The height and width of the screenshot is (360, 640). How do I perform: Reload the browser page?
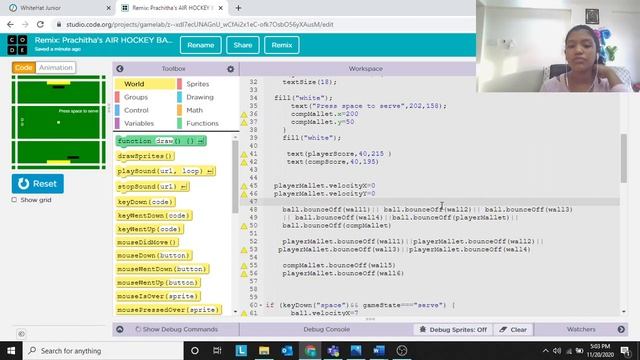[x=40, y=24]
